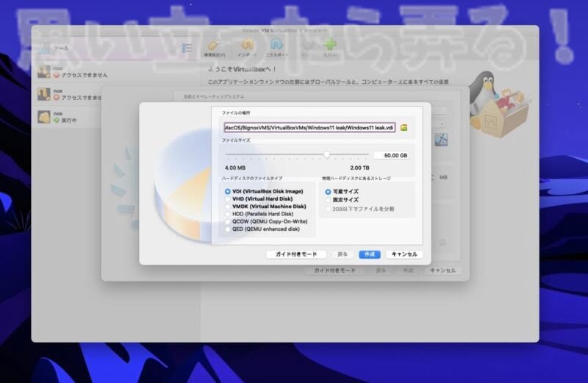Select QED (QEMU enhanced disk) option

click(x=262, y=229)
